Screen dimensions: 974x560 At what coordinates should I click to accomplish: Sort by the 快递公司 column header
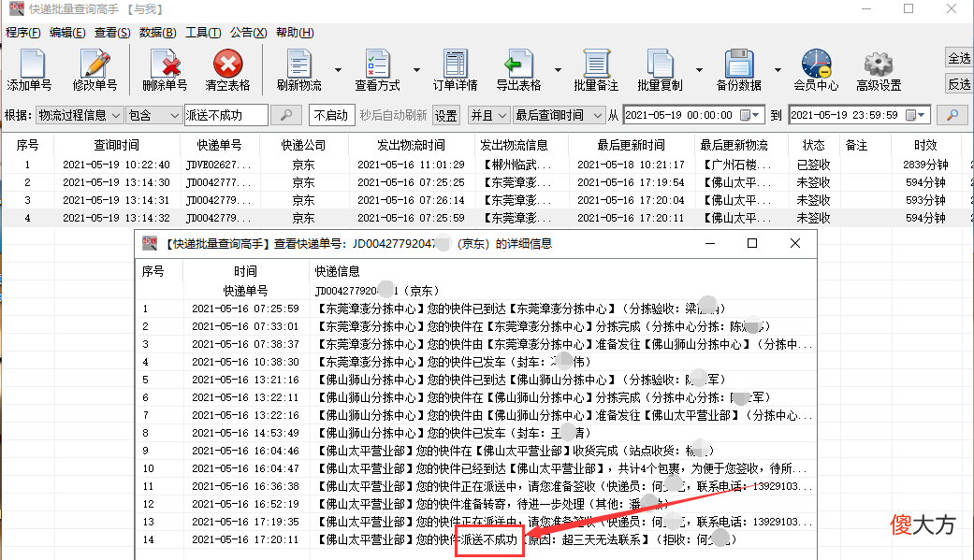tap(304, 145)
